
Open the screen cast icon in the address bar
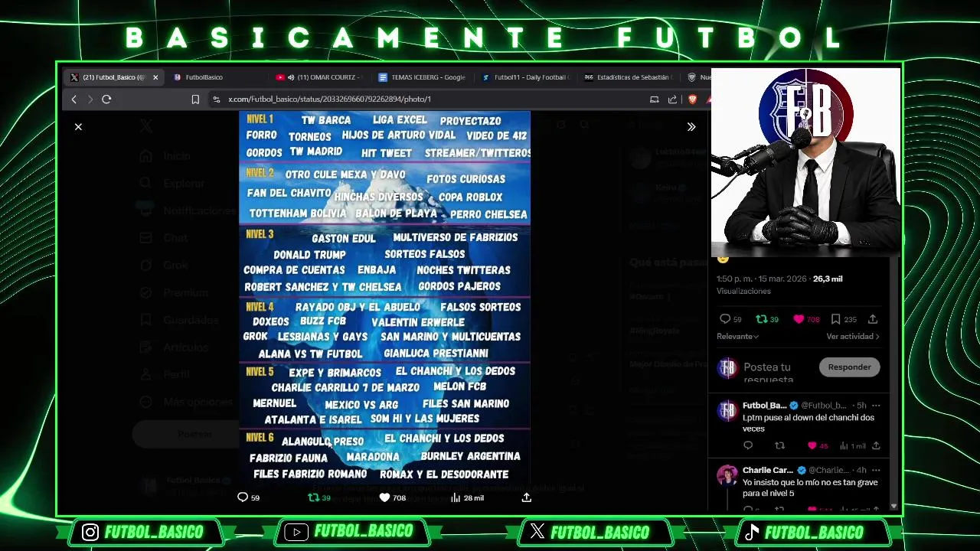click(654, 99)
